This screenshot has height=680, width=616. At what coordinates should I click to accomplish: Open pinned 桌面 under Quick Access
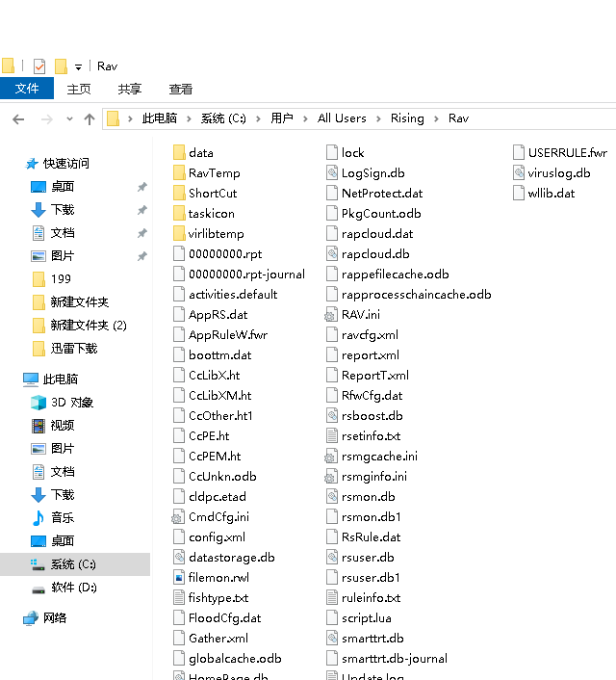pyautogui.click(x=63, y=187)
